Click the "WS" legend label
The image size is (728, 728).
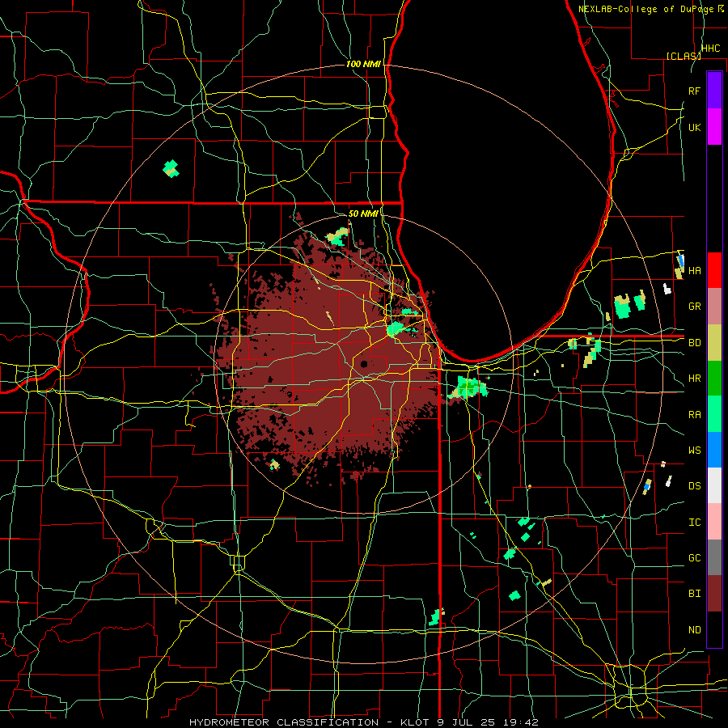pyautogui.click(x=694, y=451)
